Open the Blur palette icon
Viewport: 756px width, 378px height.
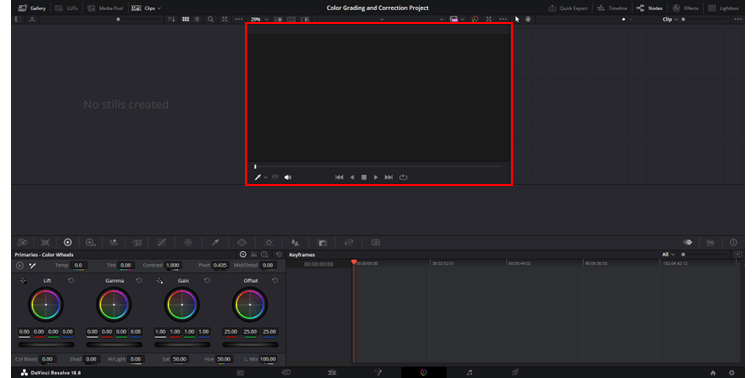click(x=295, y=243)
